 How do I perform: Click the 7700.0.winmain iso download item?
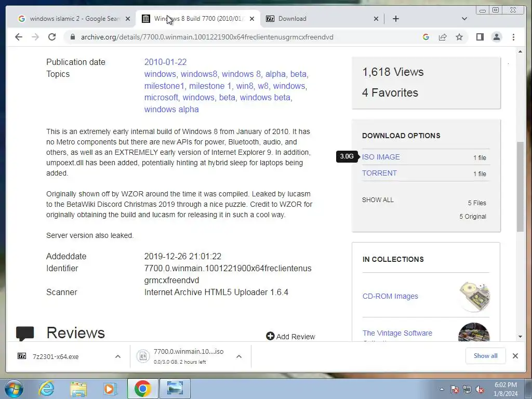[184, 356]
